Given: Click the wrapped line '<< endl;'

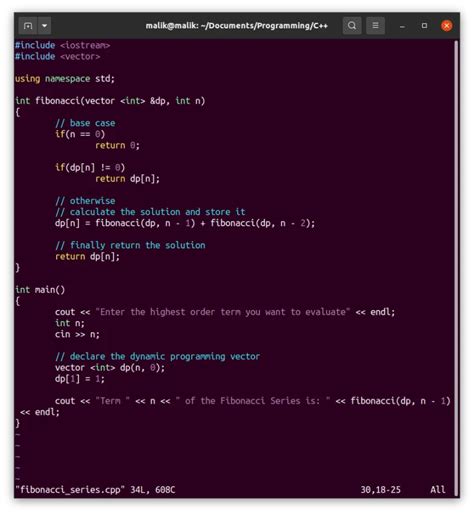Looking at the screenshot, I should [39, 412].
